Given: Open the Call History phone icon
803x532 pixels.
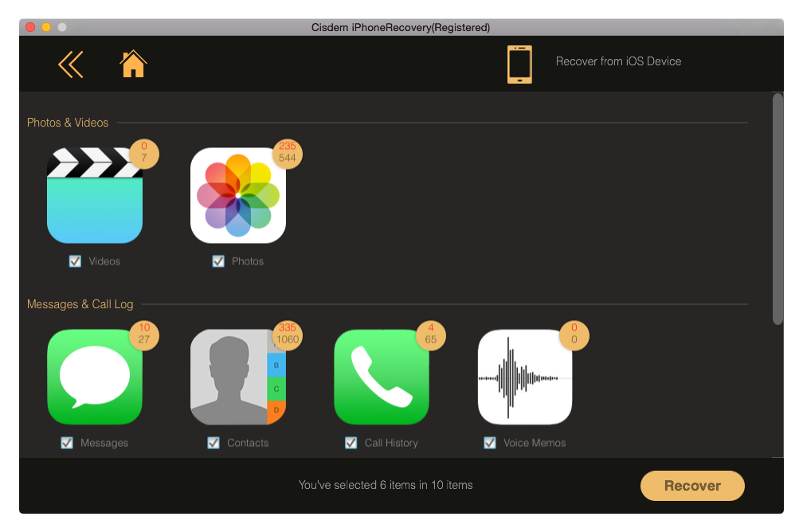Looking at the screenshot, I should [x=382, y=377].
